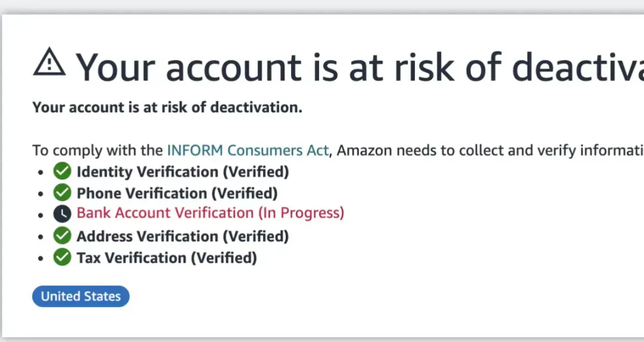Screen dimensions: 644x342
Task: Click the bullet before Identity Verification
Action: pyautogui.click(x=41, y=172)
